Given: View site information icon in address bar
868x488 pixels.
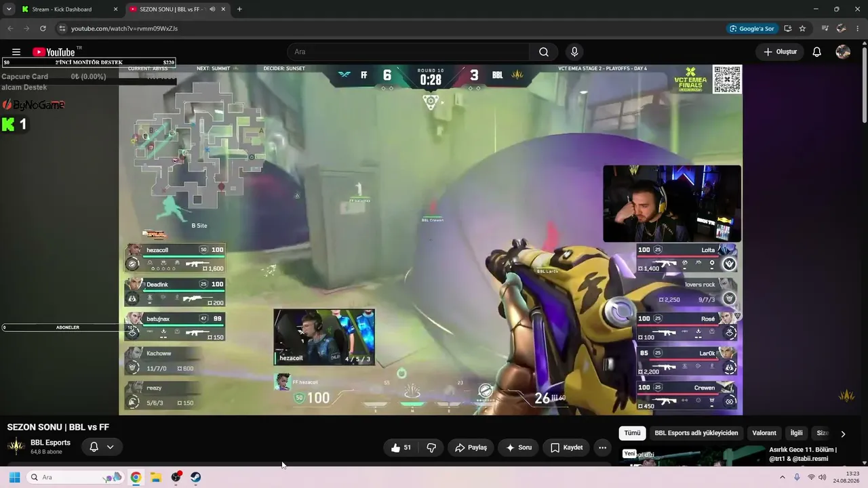Looking at the screenshot, I should [62, 28].
